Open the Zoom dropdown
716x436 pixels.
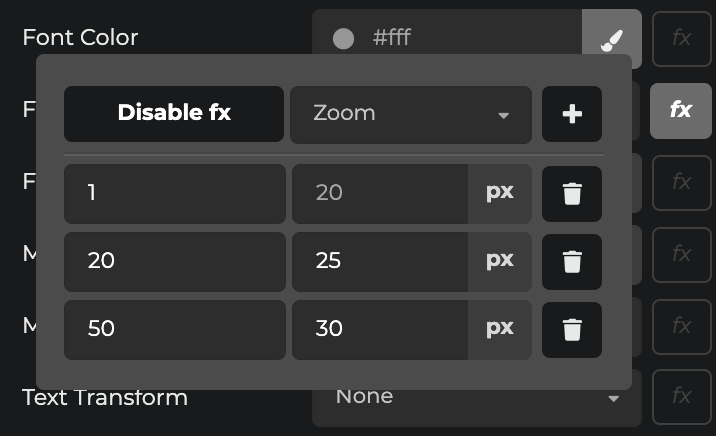tap(410, 114)
